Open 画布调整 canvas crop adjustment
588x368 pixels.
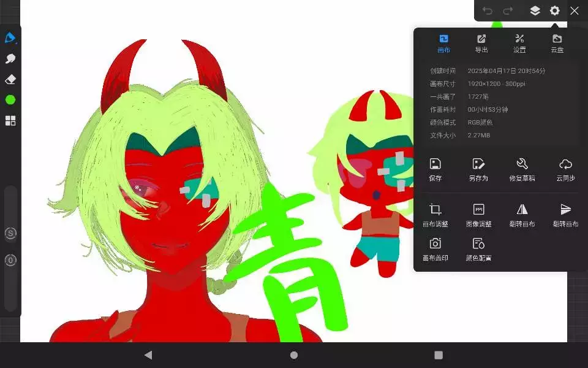(x=435, y=215)
